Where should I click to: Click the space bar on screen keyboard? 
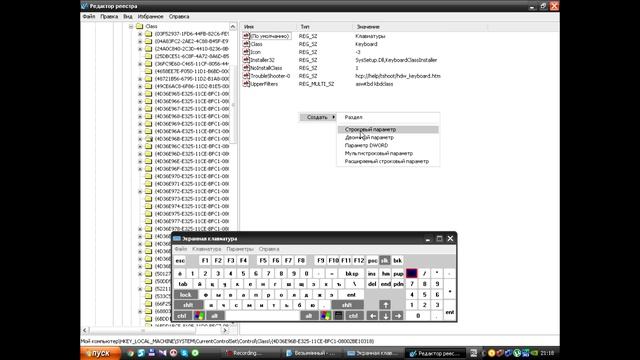263,316
